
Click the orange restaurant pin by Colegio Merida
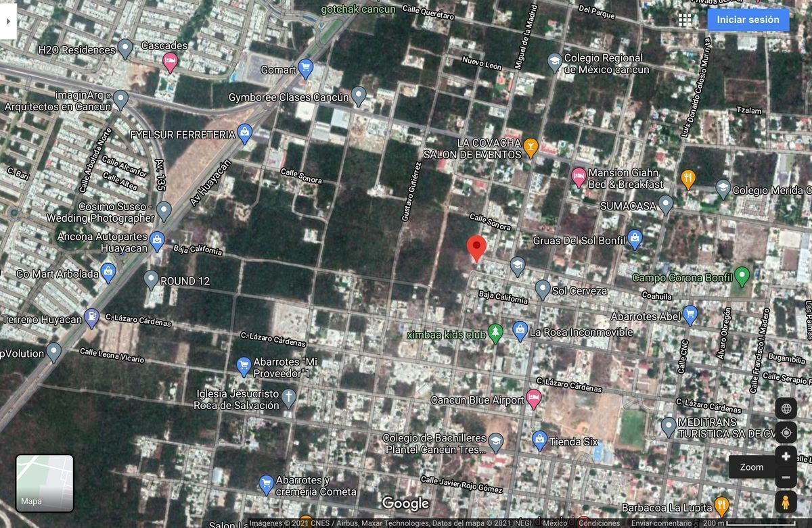pyautogui.click(x=688, y=179)
